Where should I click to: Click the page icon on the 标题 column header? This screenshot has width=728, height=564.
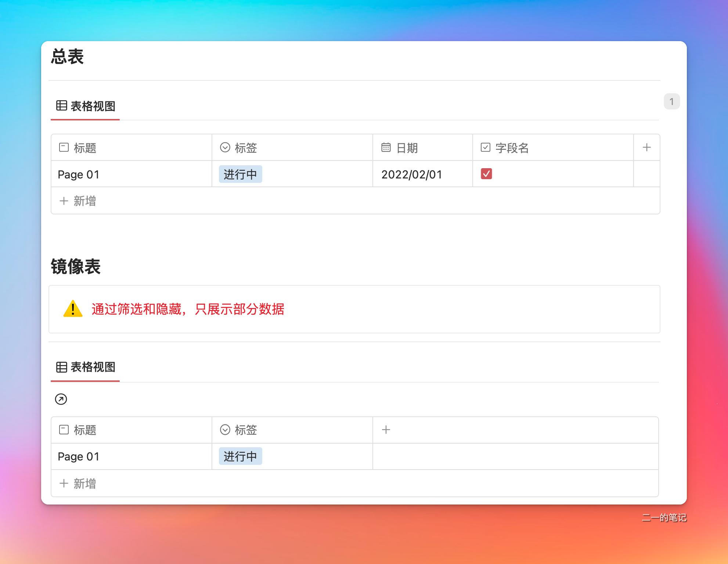click(63, 148)
